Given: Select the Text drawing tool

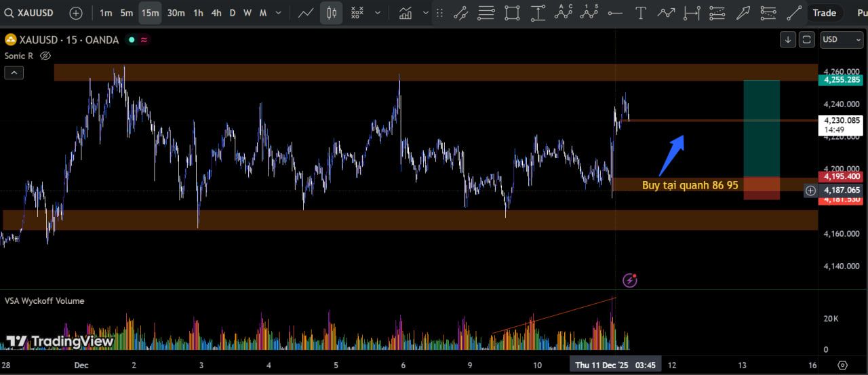Looking at the screenshot, I should (640, 13).
